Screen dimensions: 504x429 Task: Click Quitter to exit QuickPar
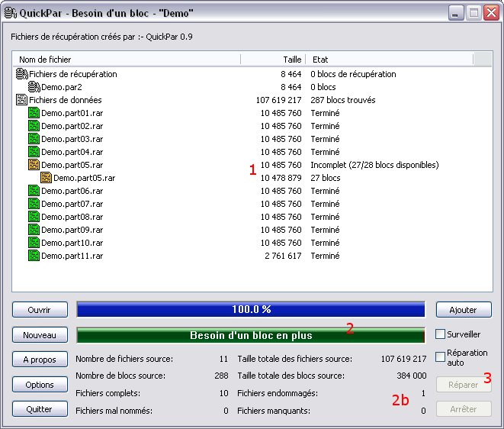point(40,408)
